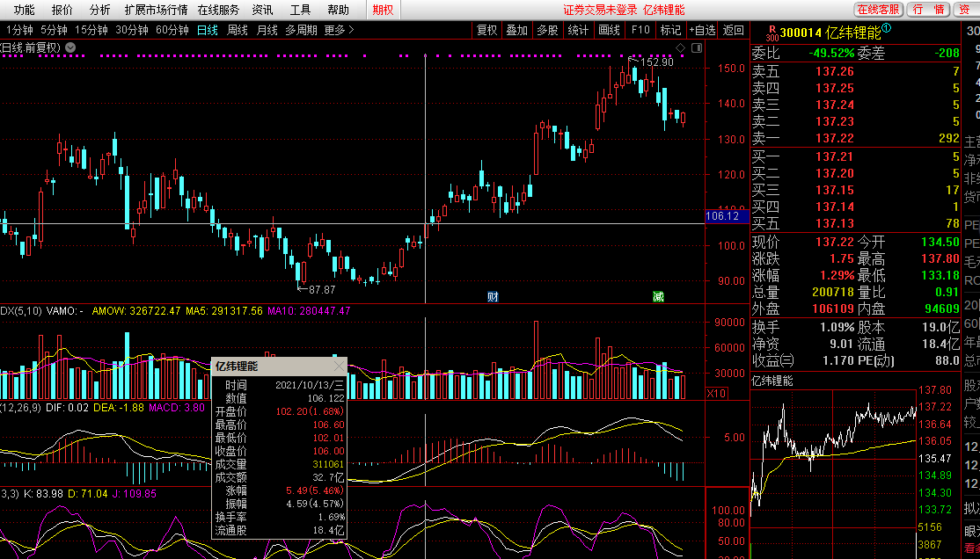Screen dimensions: 980x559
Task: Click the 多股 toolbar button
Action: coord(547,30)
